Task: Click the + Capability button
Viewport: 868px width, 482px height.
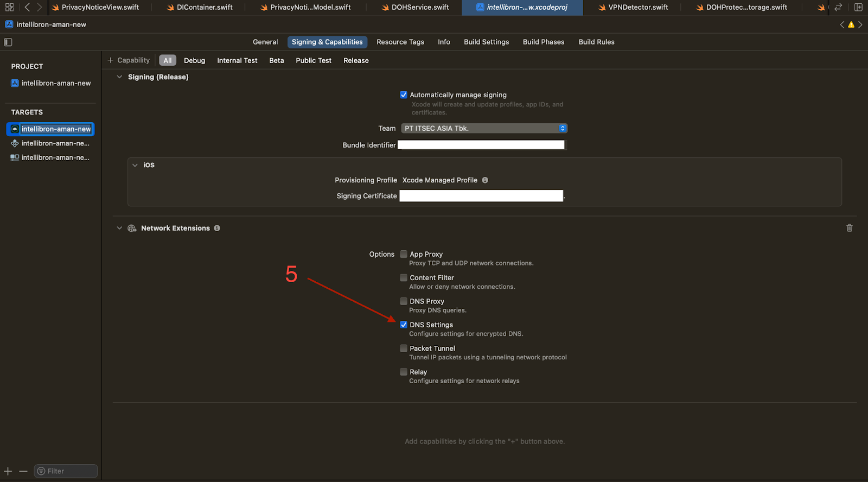Action: coord(129,60)
